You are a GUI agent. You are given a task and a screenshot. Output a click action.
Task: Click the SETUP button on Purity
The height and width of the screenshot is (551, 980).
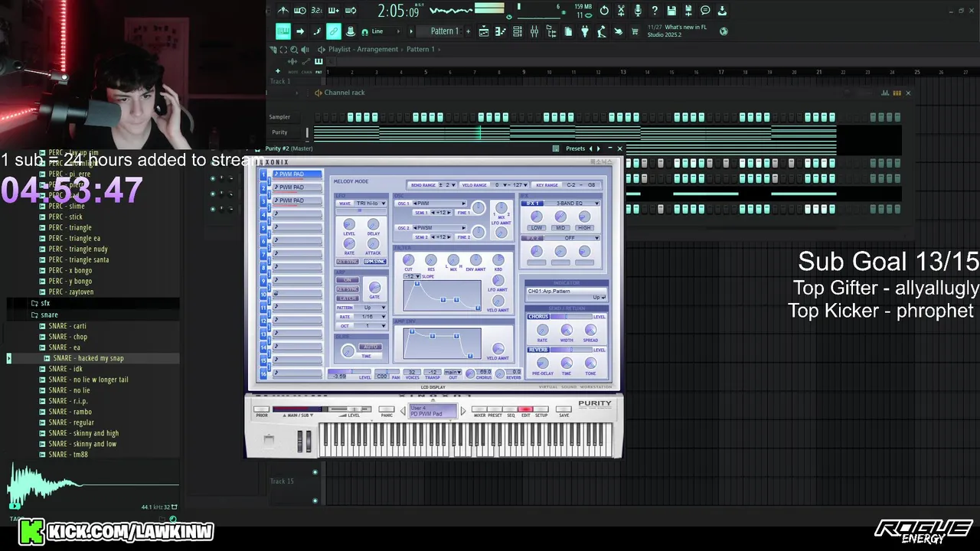(x=541, y=409)
